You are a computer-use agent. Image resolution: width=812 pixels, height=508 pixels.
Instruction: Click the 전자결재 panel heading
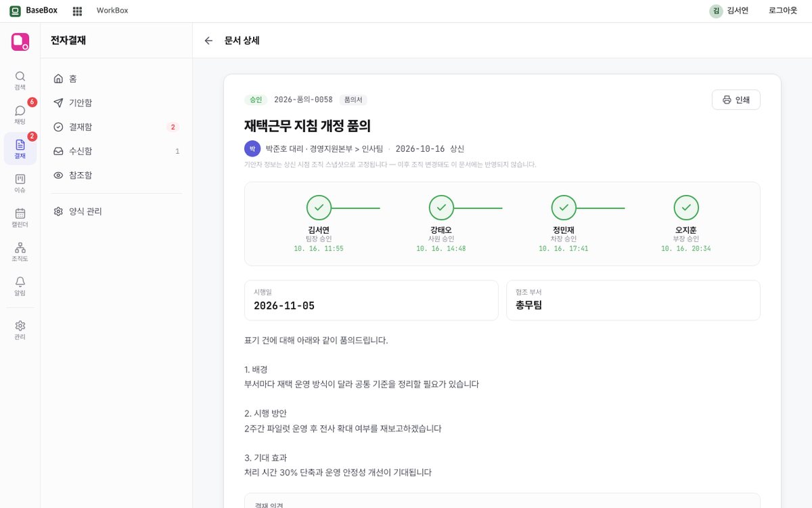pyautogui.click(x=68, y=41)
